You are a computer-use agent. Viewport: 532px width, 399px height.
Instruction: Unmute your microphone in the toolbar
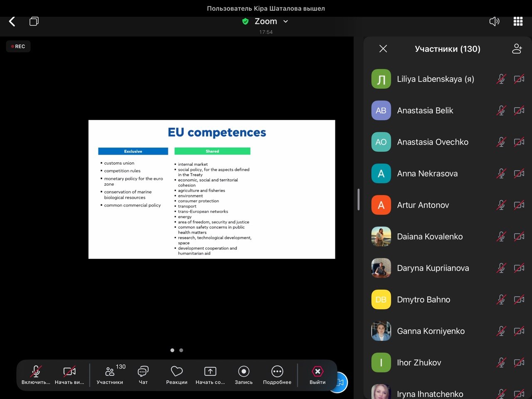[36, 372]
